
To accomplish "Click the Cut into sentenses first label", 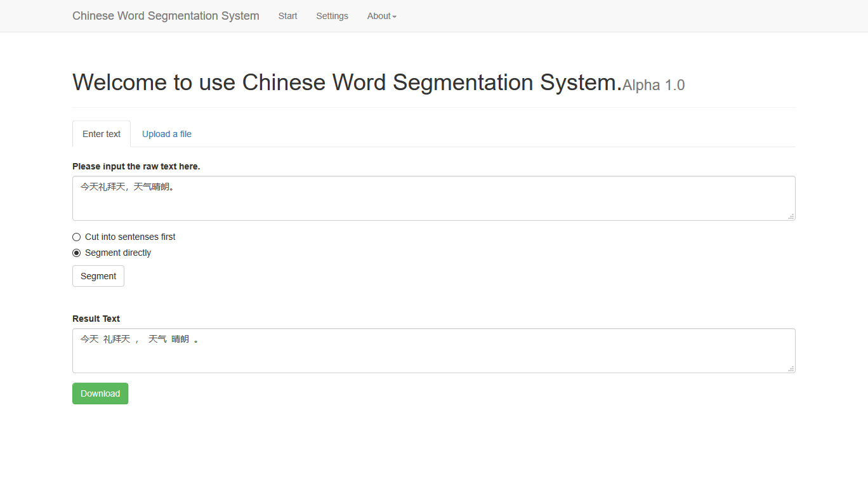I will click(130, 237).
